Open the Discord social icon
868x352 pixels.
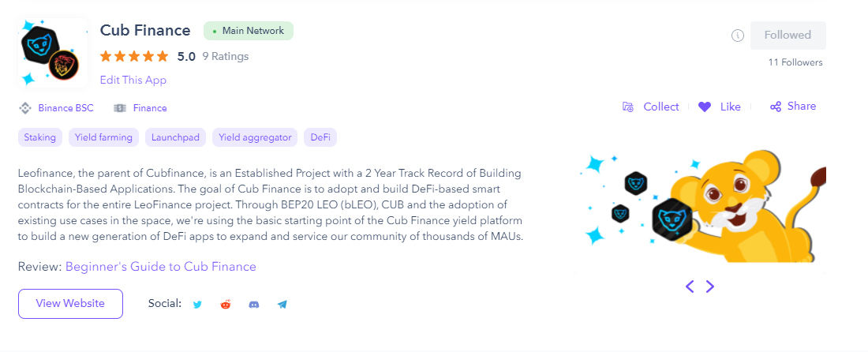254,305
